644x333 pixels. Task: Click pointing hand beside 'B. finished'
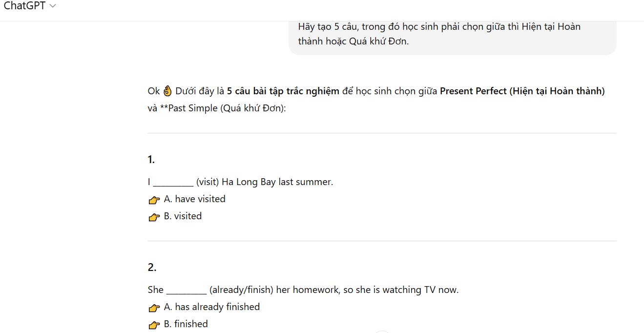click(154, 325)
